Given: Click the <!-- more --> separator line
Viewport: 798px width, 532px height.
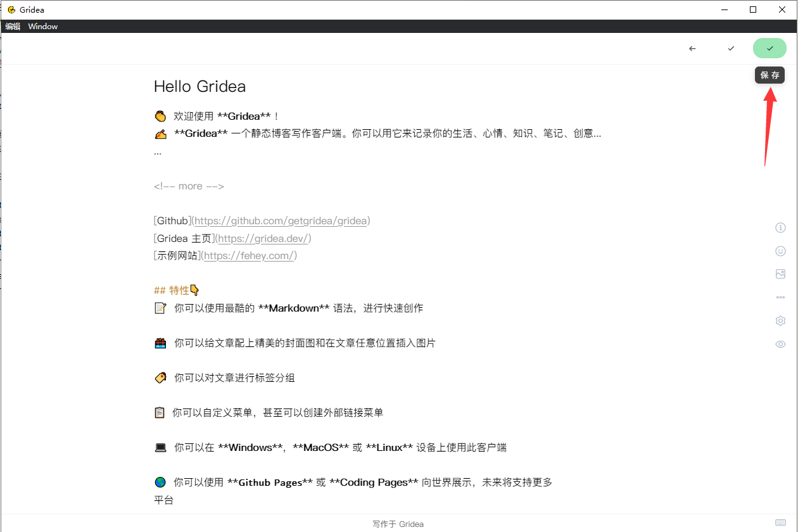Looking at the screenshot, I should tap(189, 186).
